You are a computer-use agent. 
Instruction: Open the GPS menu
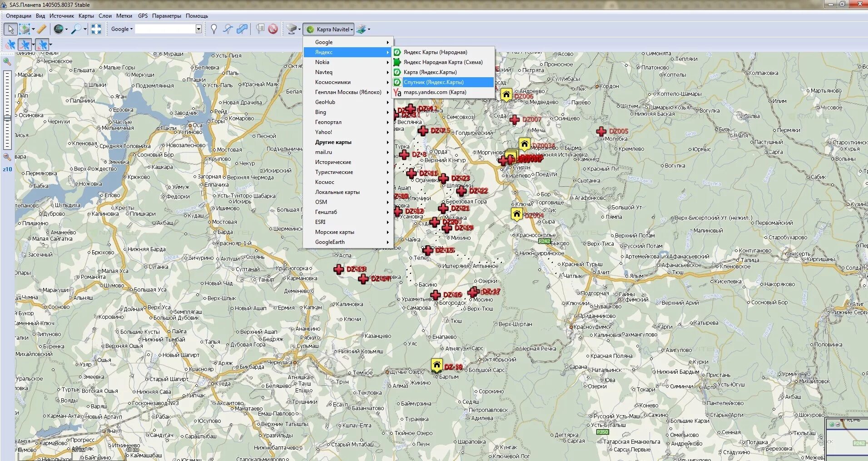click(143, 16)
